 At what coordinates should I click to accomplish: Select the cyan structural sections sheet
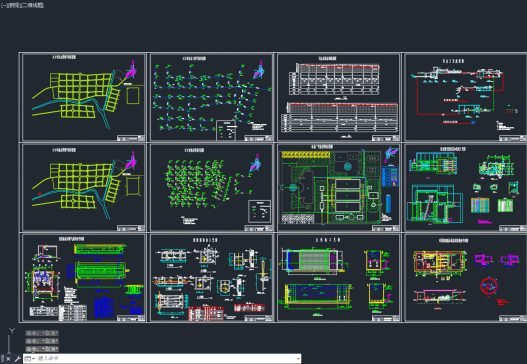[466, 188]
